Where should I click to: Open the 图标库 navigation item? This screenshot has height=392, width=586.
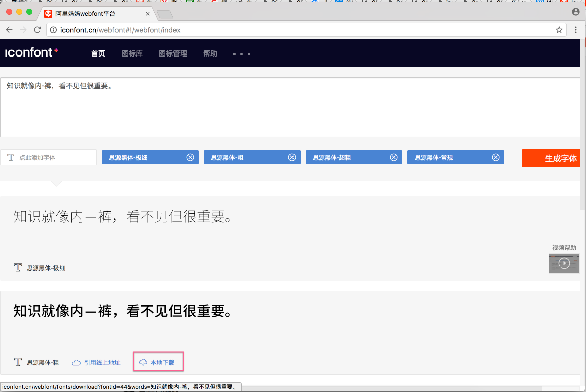tap(132, 53)
